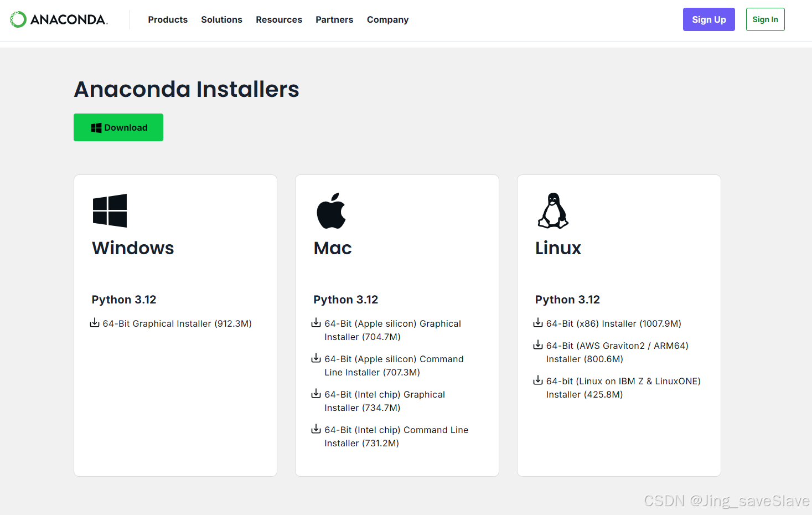Click the green Download button
Image resolution: width=812 pixels, height=515 pixels.
click(x=118, y=127)
